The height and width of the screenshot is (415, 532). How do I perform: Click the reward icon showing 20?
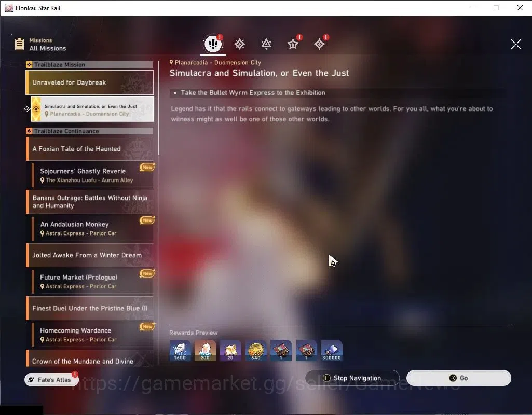tap(230, 350)
